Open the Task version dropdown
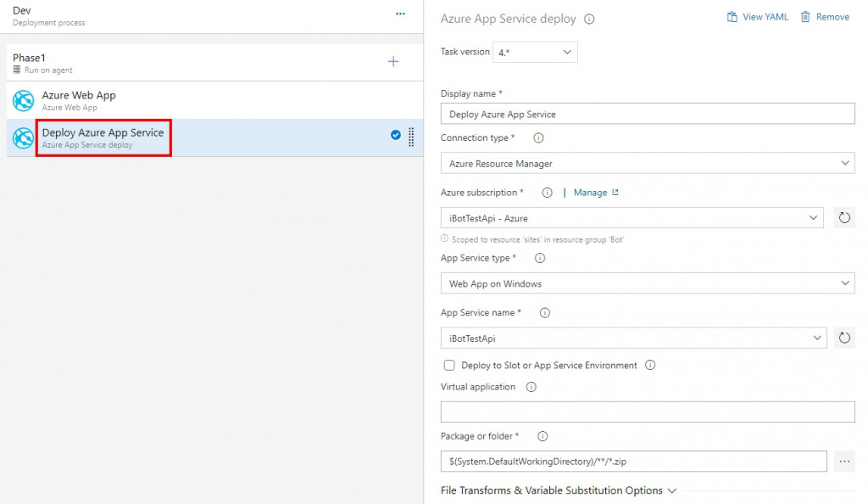The height and width of the screenshot is (504, 868). (x=536, y=52)
